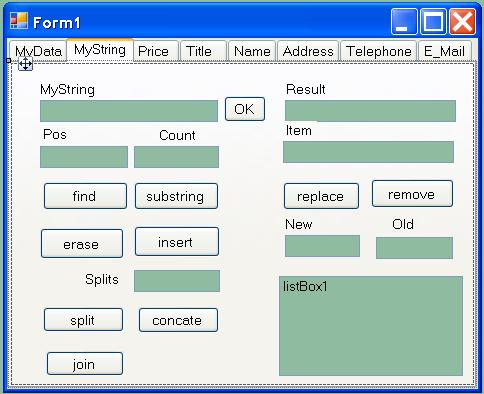Viewport: 484px width, 394px height.
Task: Open the Address tab
Action: point(308,51)
